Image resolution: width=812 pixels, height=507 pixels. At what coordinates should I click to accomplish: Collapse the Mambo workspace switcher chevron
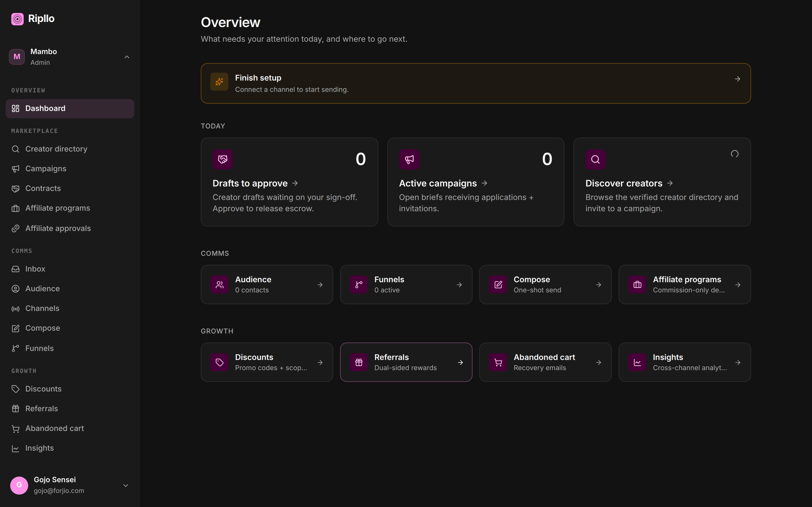click(x=127, y=57)
